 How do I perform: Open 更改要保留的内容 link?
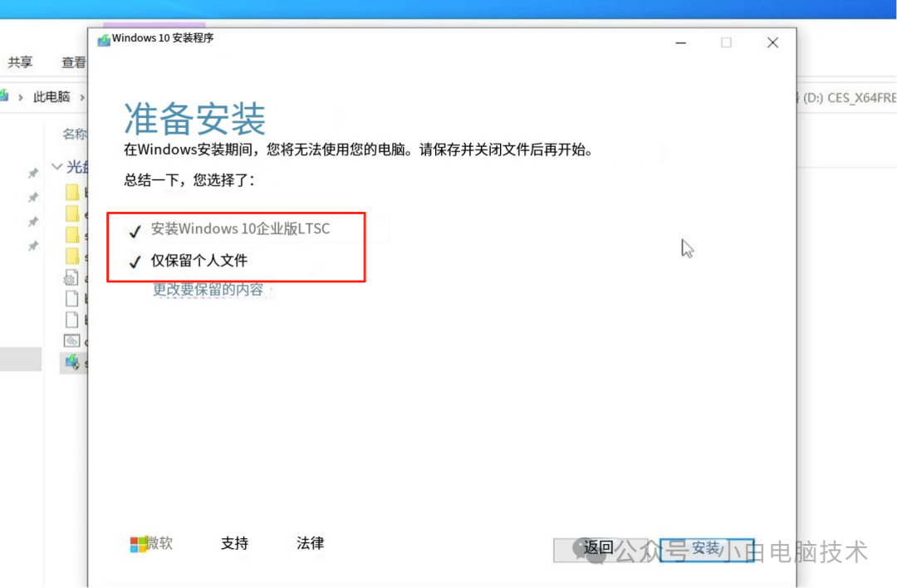click(x=208, y=290)
